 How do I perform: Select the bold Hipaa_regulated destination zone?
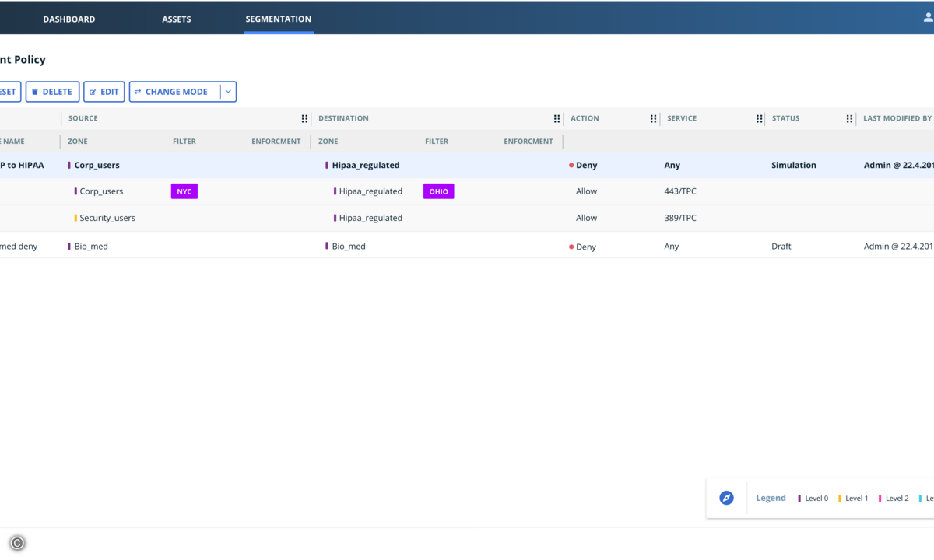[366, 166]
